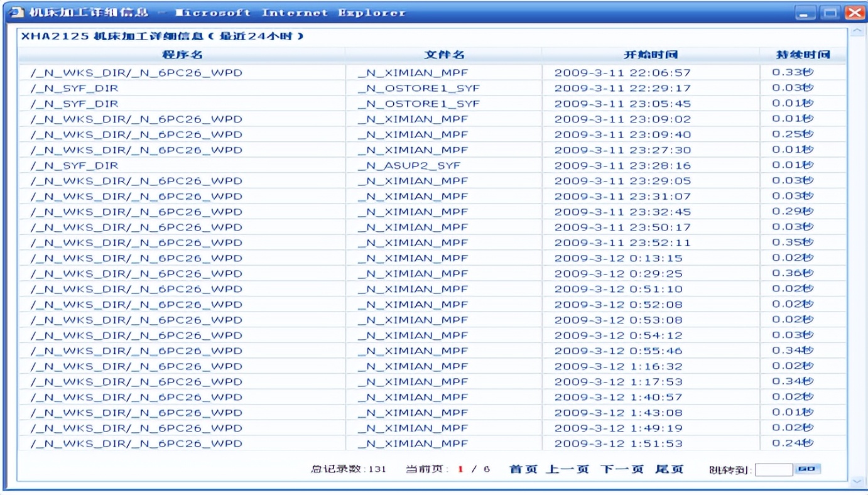Select start time 2009-3-12 0:51:10

pos(618,289)
